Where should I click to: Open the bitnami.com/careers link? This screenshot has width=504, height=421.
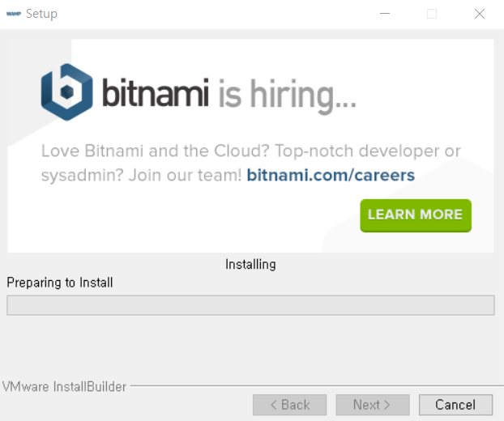[331, 176]
